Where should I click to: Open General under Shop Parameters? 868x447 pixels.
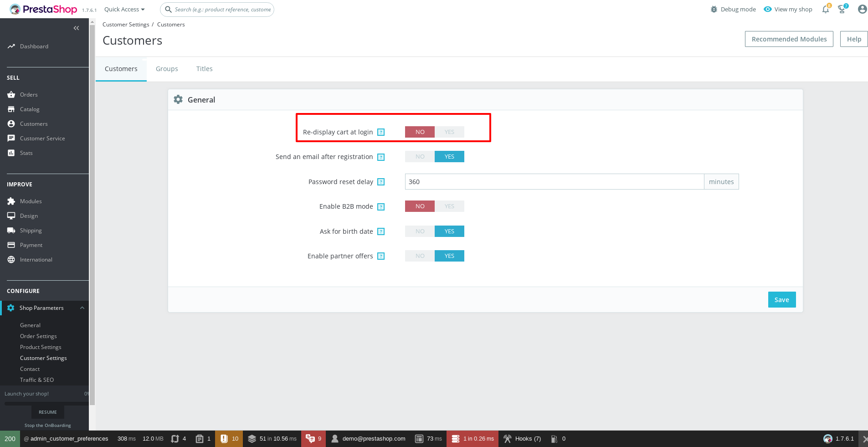[30, 325]
